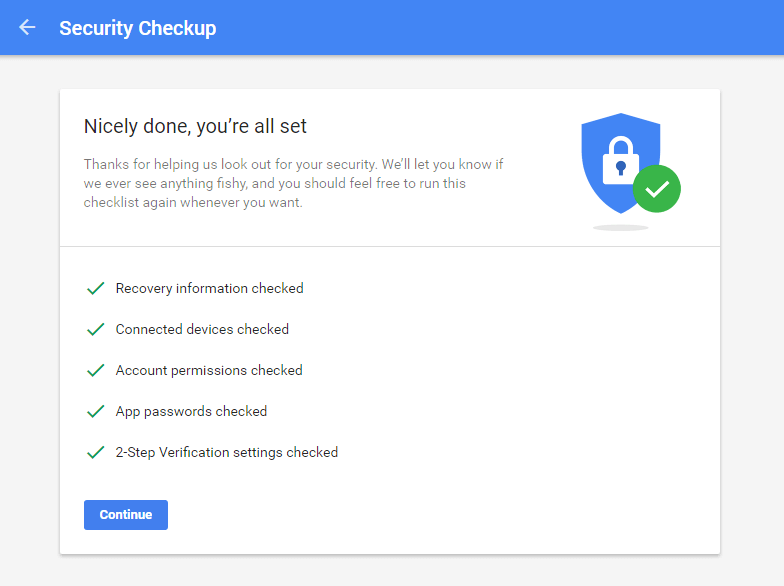Open Connected devices checked item
This screenshot has width=784, height=586.
[202, 329]
